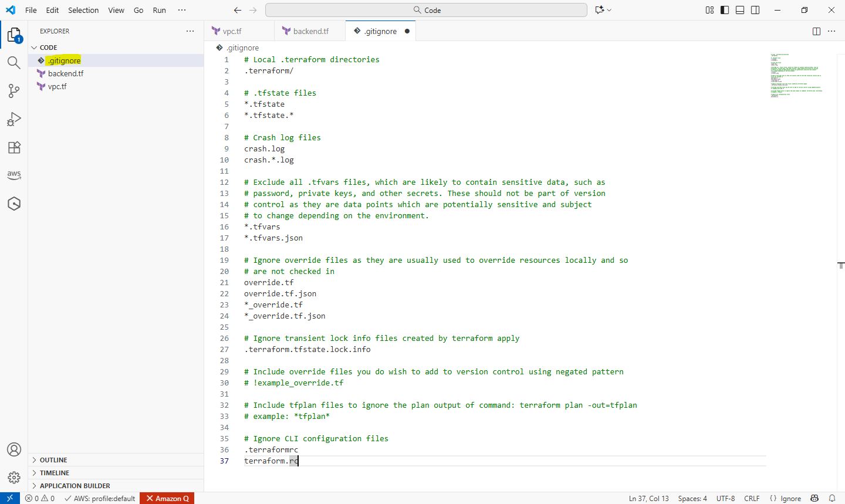Open the Accounts menu icon
This screenshot has height=504, width=845.
point(14,449)
